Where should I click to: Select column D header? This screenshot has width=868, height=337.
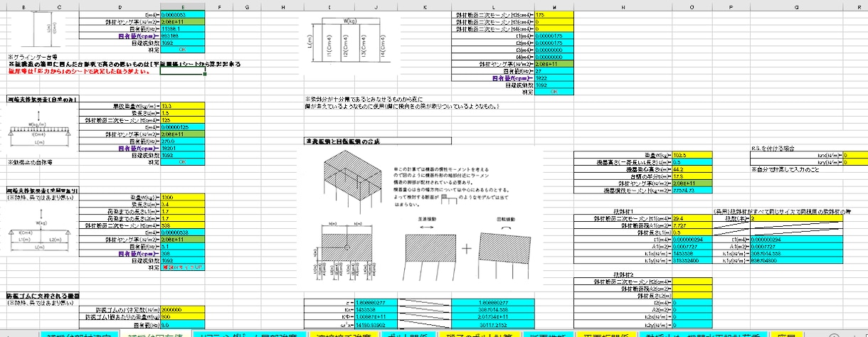120,6
